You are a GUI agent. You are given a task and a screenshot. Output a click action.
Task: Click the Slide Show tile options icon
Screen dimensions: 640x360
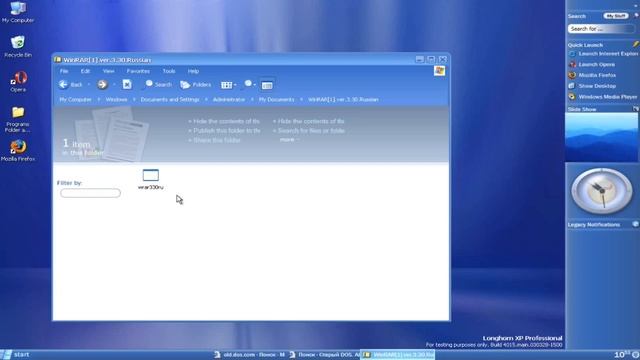point(636,109)
